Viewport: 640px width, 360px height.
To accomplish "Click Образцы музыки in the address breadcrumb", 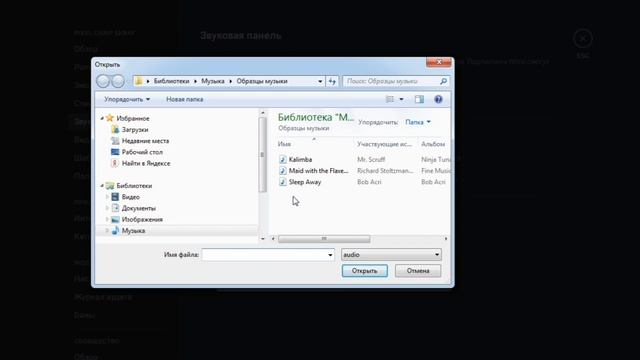I will 262,81.
